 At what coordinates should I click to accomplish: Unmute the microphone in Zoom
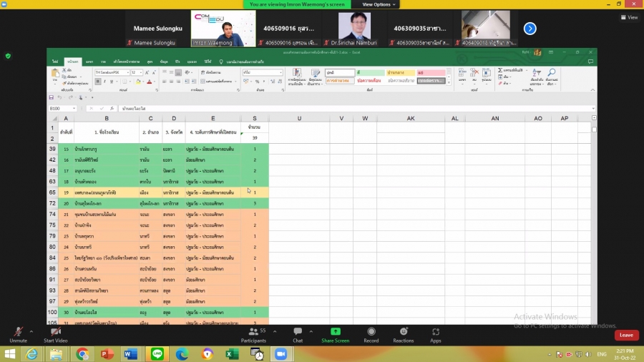click(18, 333)
